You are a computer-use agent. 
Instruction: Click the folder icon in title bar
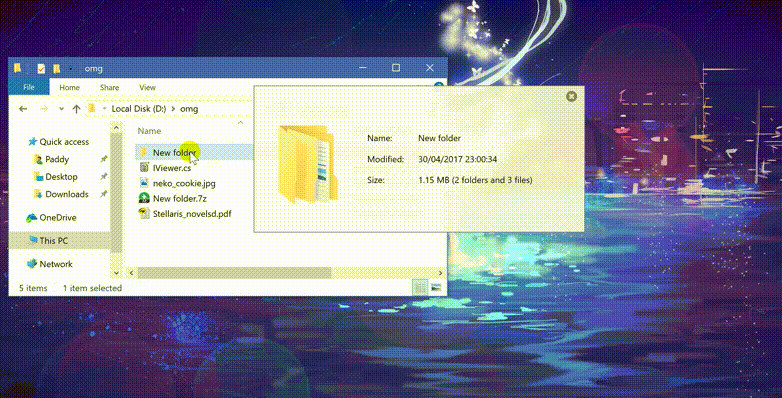click(17, 68)
